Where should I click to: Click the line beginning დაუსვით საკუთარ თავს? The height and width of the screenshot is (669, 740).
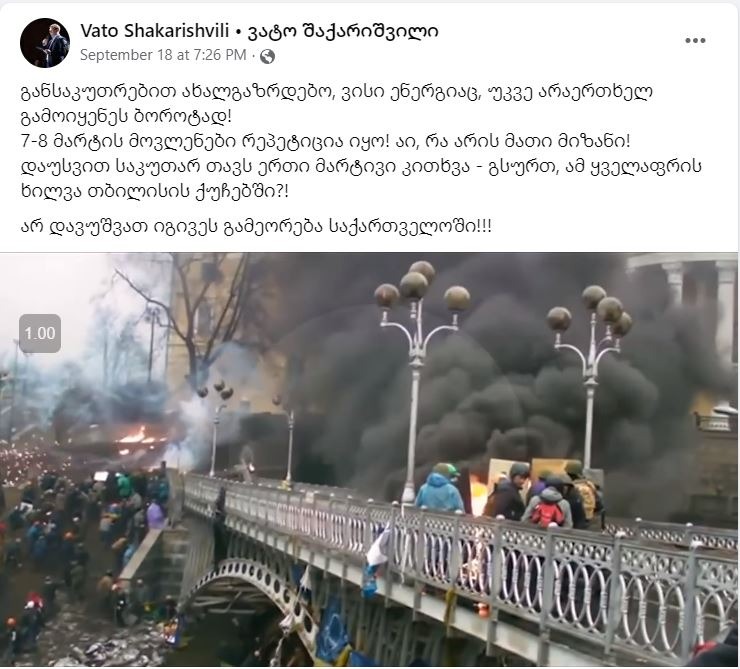pyautogui.click(x=361, y=167)
